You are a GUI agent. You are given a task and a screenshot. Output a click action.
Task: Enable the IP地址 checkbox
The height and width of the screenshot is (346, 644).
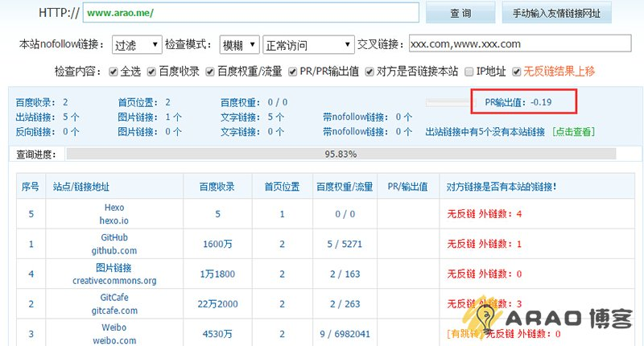pos(469,72)
